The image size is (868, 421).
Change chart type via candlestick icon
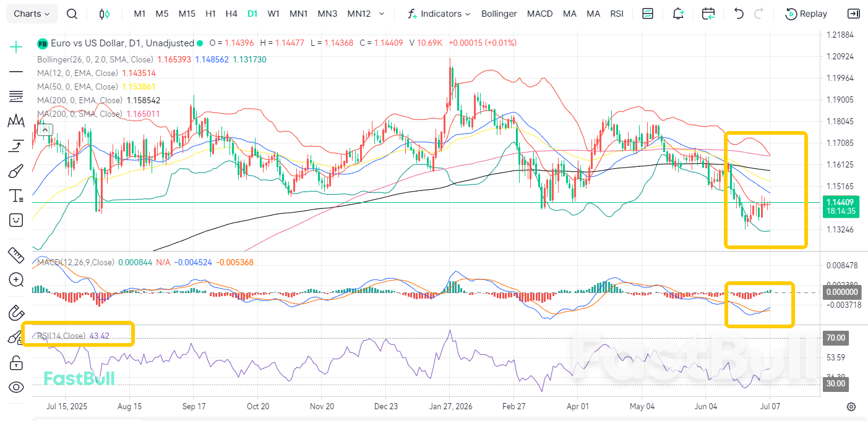coord(105,14)
